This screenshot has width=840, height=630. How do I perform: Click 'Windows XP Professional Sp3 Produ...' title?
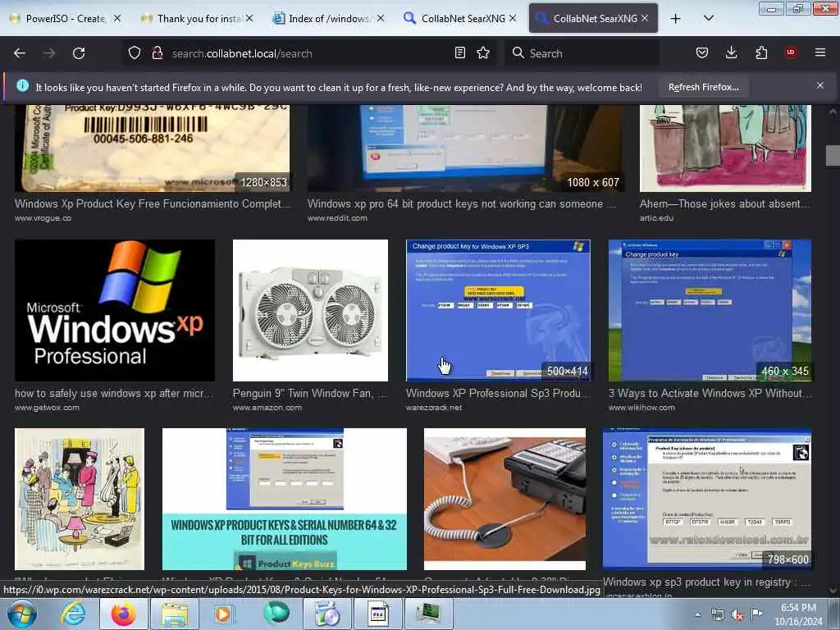(498, 393)
